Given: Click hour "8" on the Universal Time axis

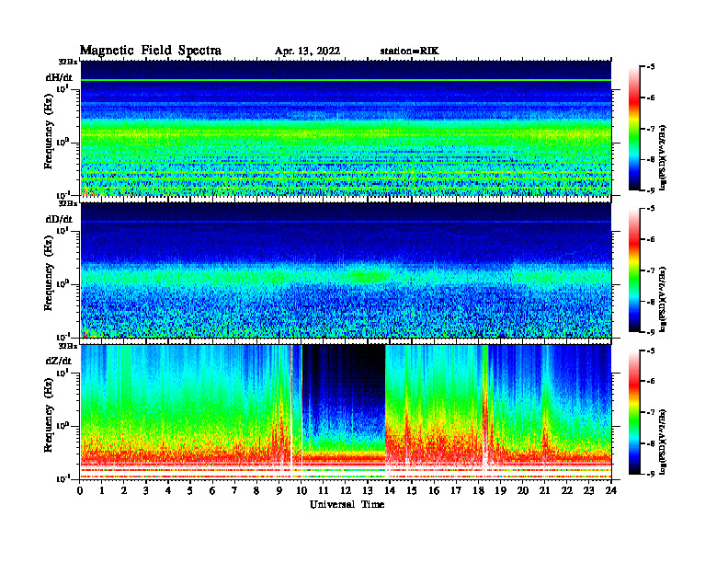Looking at the screenshot, I should [x=256, y=491].
